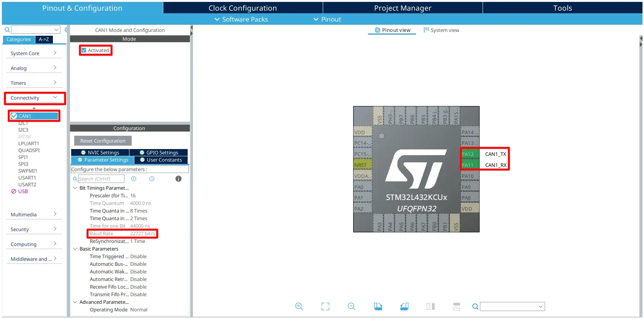644x319 pixels.
Task: Open the Tools tab
Action: coord(563,8)
